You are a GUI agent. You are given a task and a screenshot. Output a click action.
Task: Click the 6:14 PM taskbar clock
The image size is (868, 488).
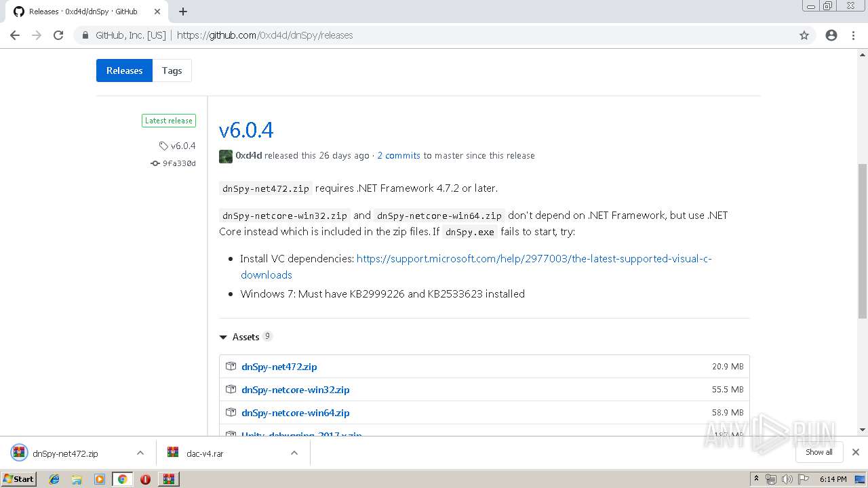point(833,479)
